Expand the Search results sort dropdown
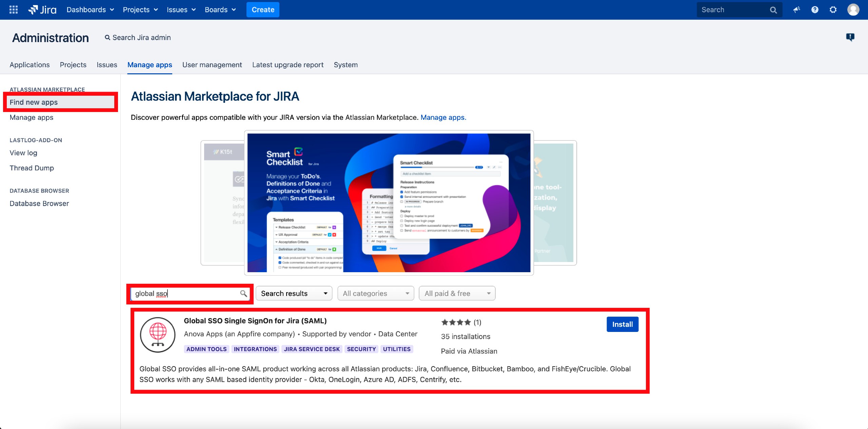This screenshot has width=868, height=429. point(294,293)
